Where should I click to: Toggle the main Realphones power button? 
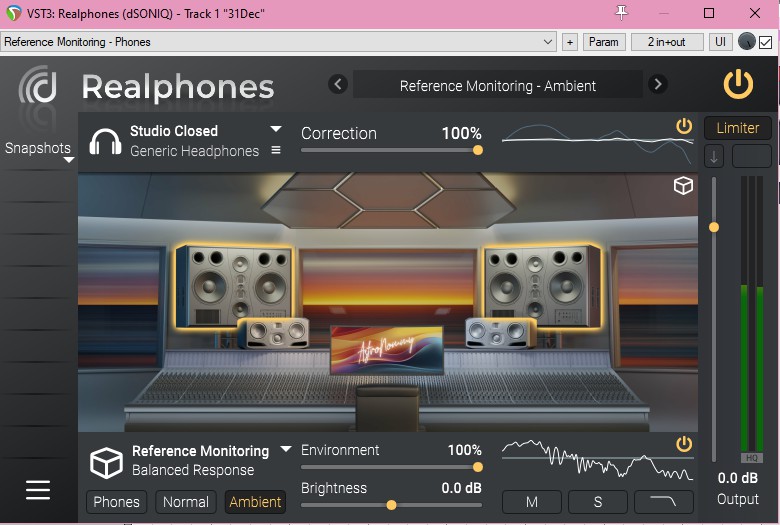738,84
